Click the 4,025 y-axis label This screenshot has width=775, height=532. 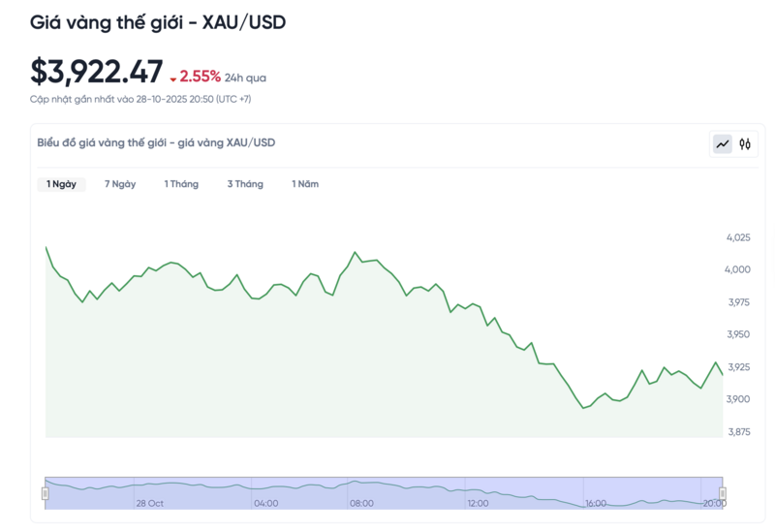pos(738,237)
